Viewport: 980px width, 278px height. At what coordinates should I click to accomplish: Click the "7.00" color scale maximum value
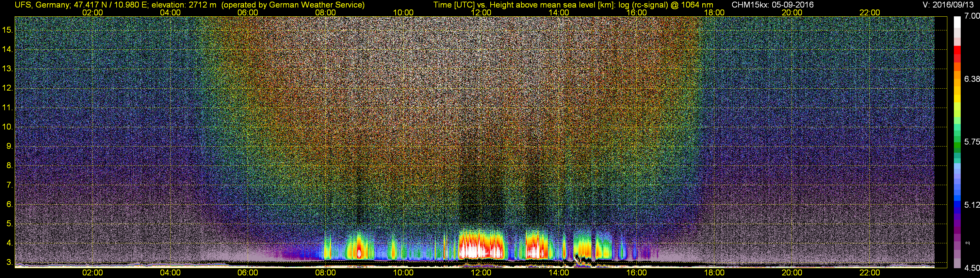(x=972, y=16)
